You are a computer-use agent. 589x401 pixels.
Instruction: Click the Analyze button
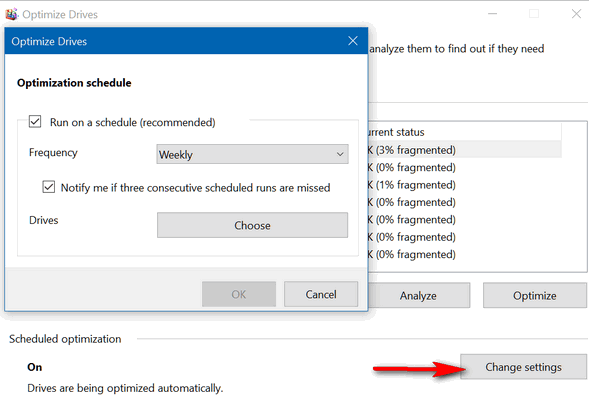tap(418, 295)
